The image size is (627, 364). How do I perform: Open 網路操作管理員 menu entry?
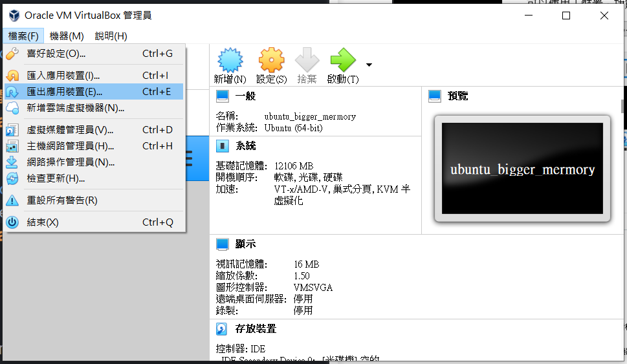point(70,162)
